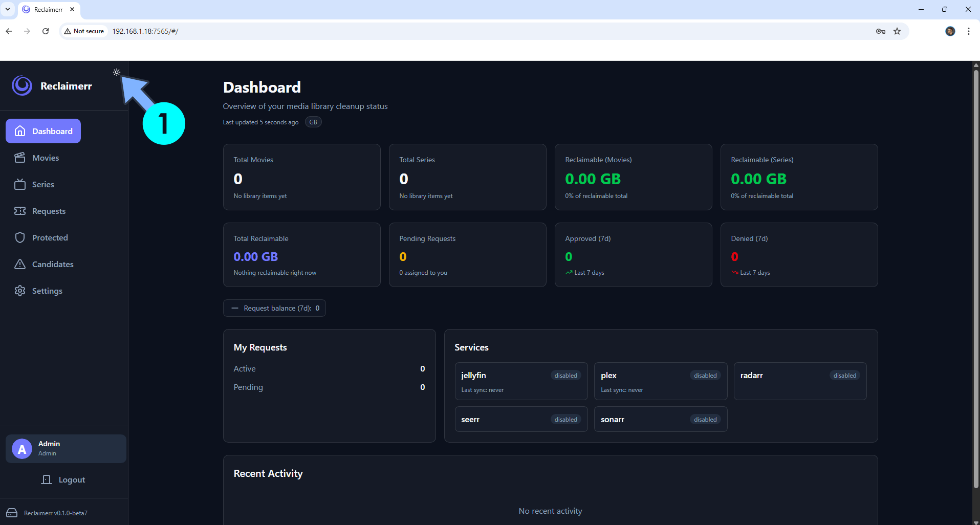
Task: Click the GB unit selector badge
Action: pyautogui.click(x=313, y=122)
